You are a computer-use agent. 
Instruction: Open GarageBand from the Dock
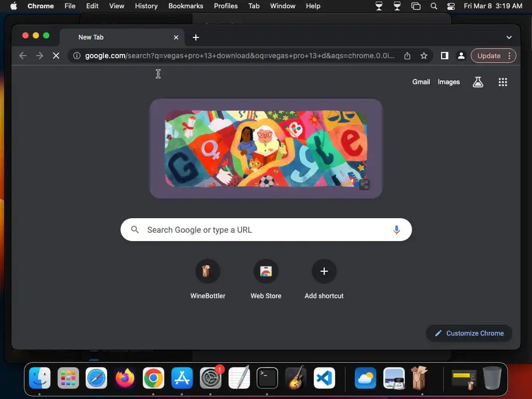coord(296,378)
